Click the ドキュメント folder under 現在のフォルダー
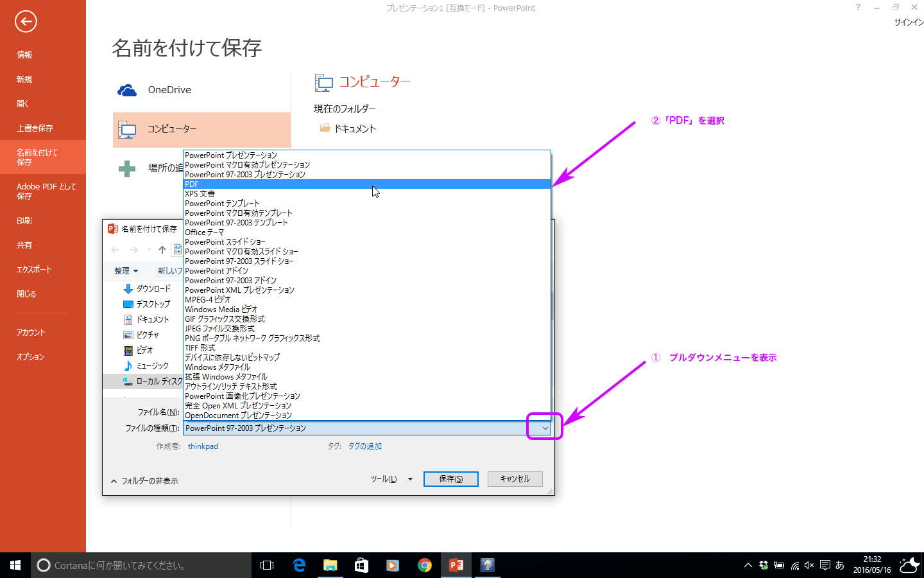This screenshot has height=578, width=924. point(348,128)
